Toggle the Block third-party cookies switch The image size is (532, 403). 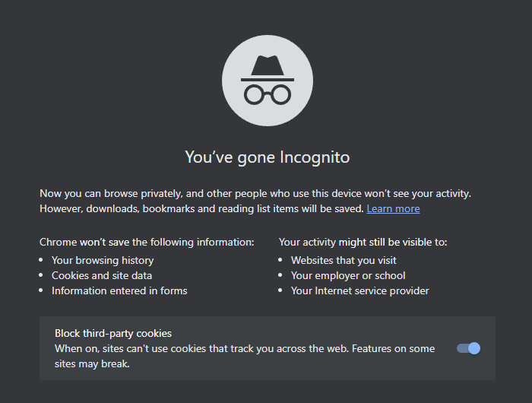[468, 348]
